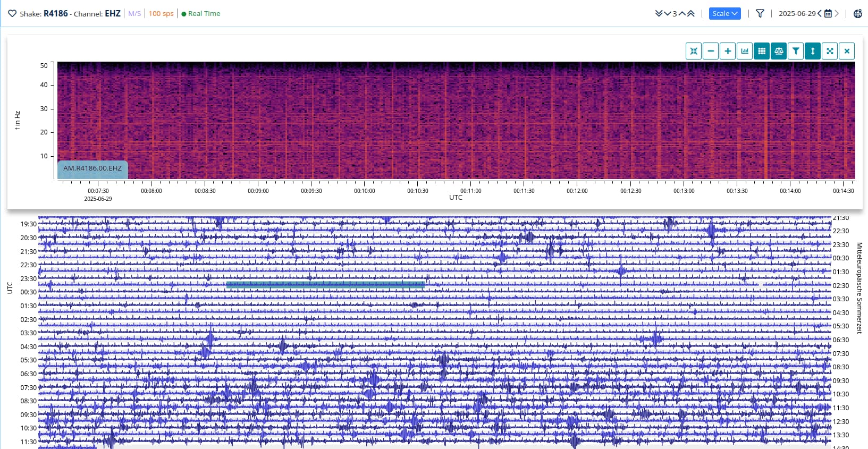Click the AM.R4186.00.EHZ channel label

click(92, 169)
